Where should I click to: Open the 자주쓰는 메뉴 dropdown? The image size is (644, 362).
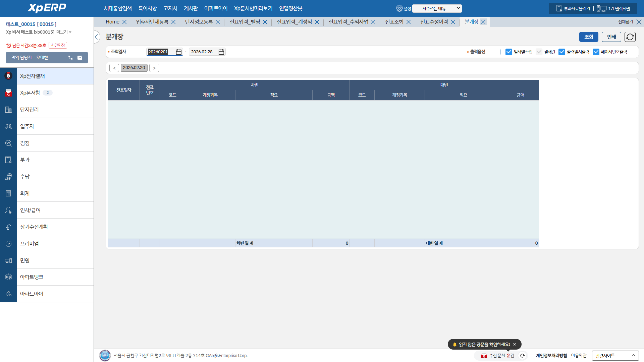[437, 8]
